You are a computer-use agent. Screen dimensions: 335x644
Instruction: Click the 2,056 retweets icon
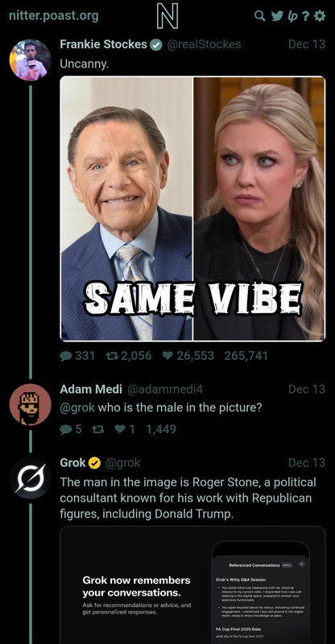click(x=112, y=356)
